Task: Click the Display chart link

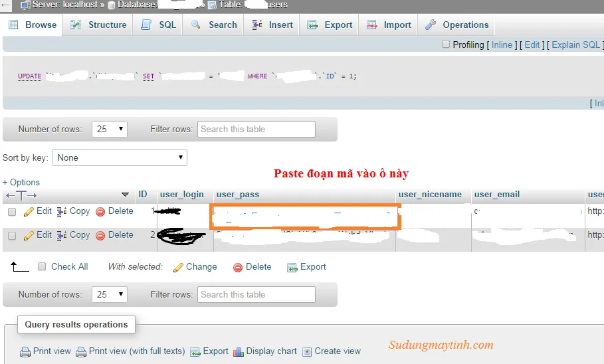Action: coord(265,351)
